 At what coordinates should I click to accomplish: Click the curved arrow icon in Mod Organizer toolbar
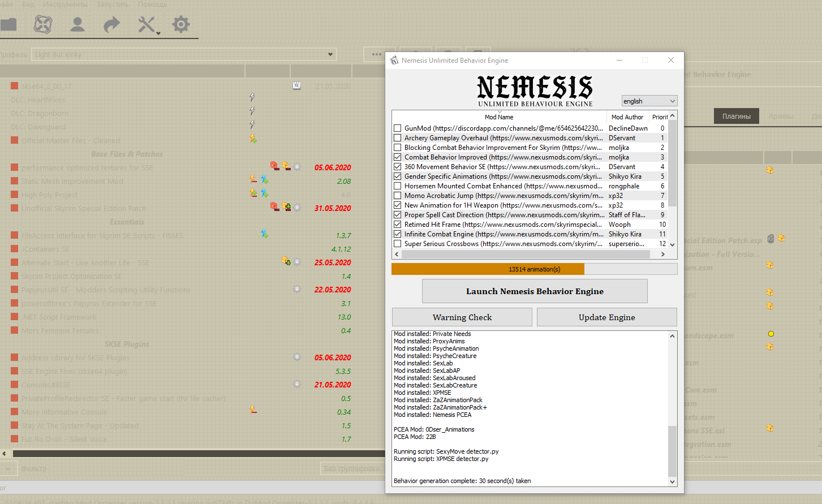[112, 24]
